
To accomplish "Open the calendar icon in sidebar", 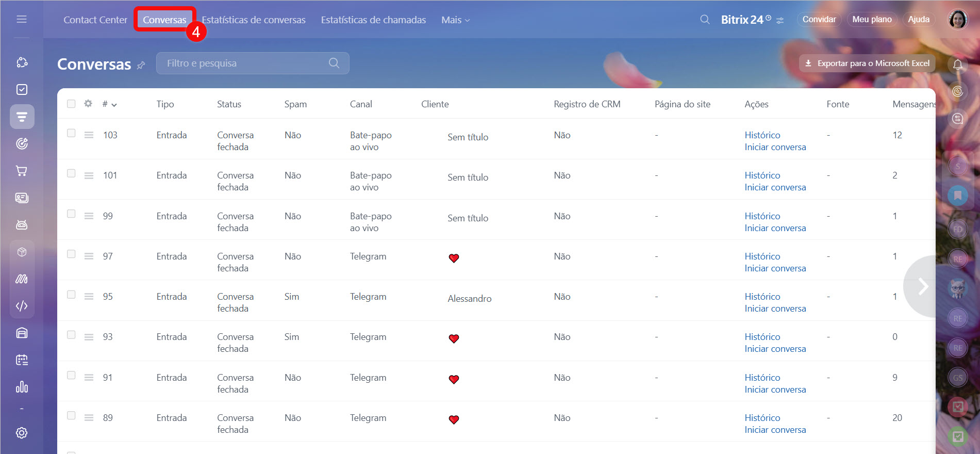I will click(x=22, y=360).
